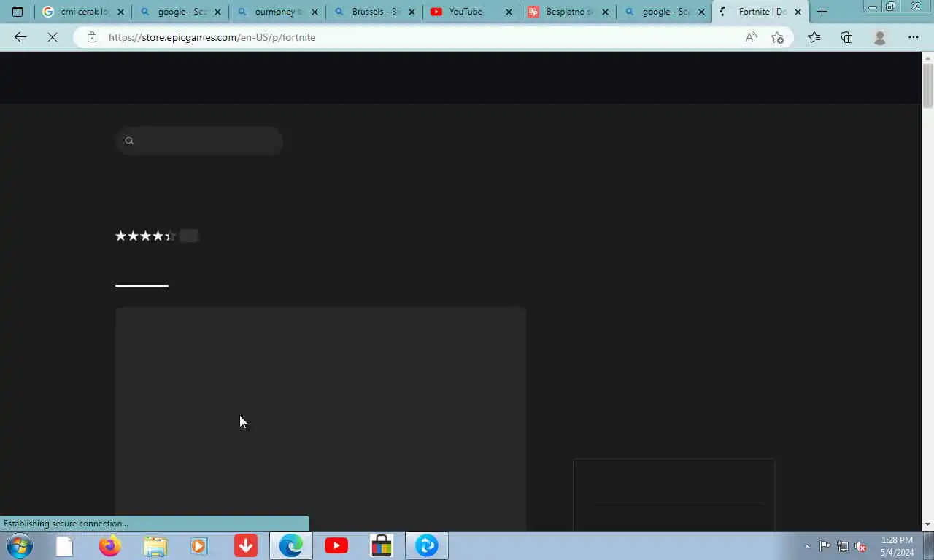Open Settings and more menu

click(x=914, y=37)
